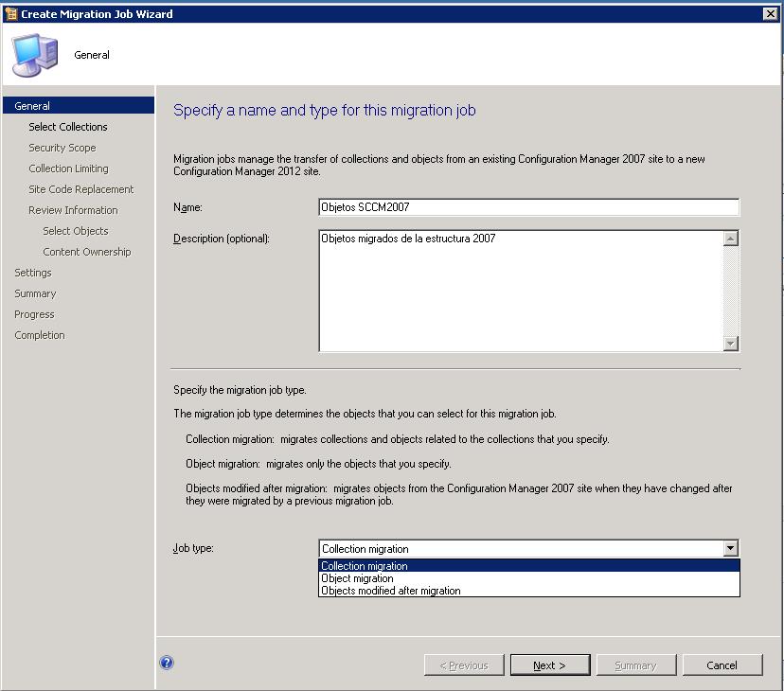Click the Next button

550,665
